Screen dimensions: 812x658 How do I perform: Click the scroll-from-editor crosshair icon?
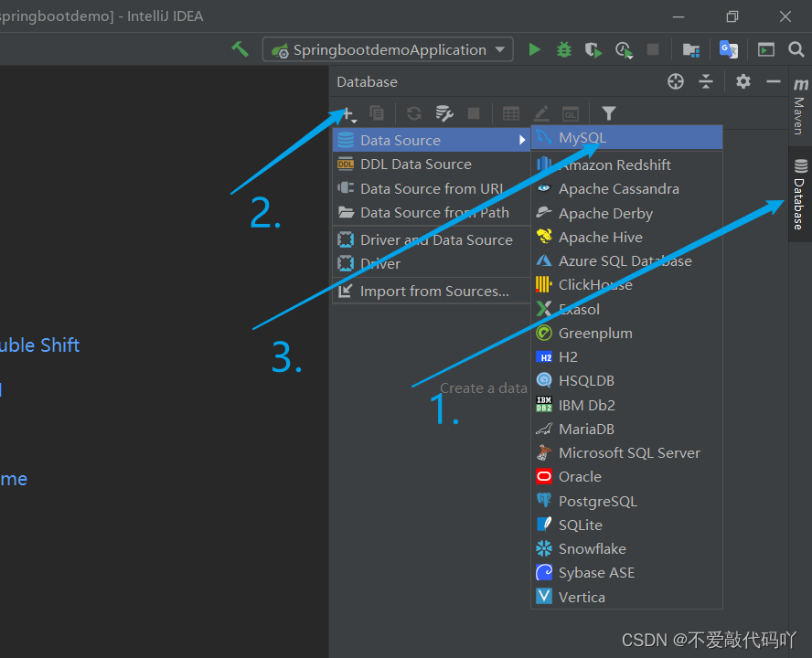click(x=675, y=81)
